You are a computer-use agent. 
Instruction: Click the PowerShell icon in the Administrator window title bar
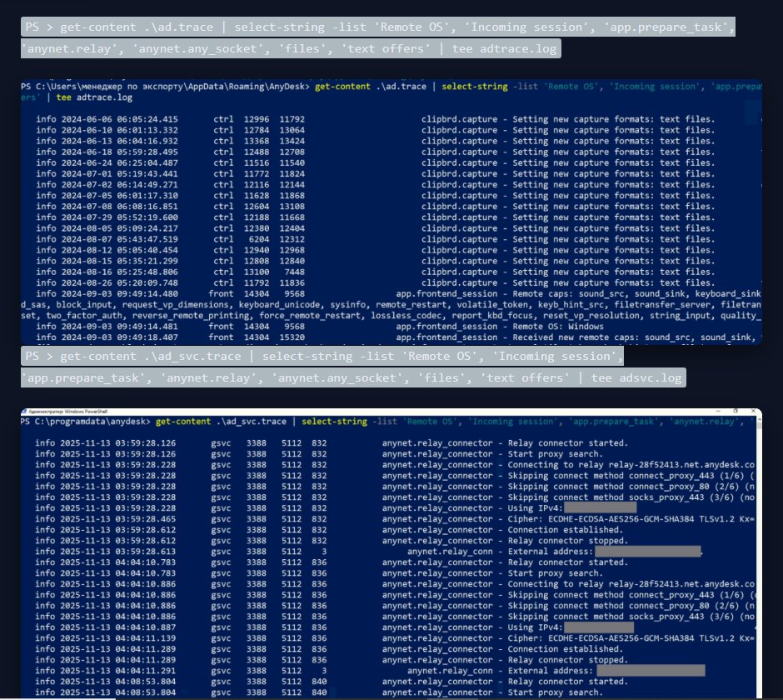pos(24,411)
